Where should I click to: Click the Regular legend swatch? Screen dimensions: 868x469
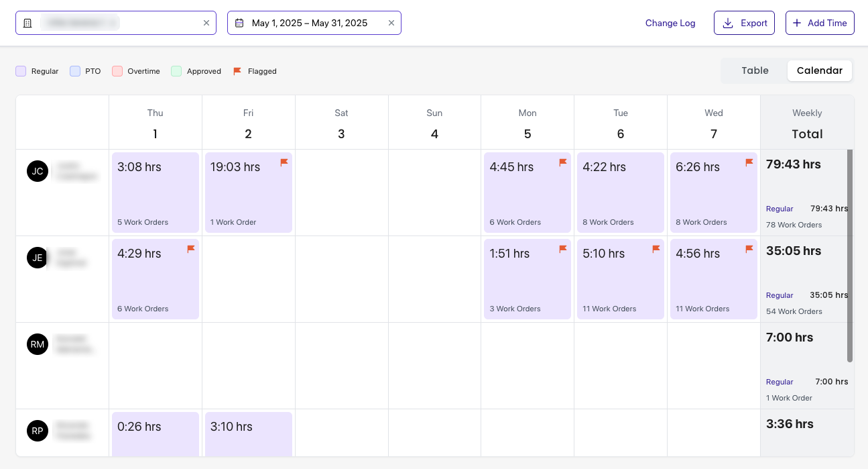pos(21,71)
